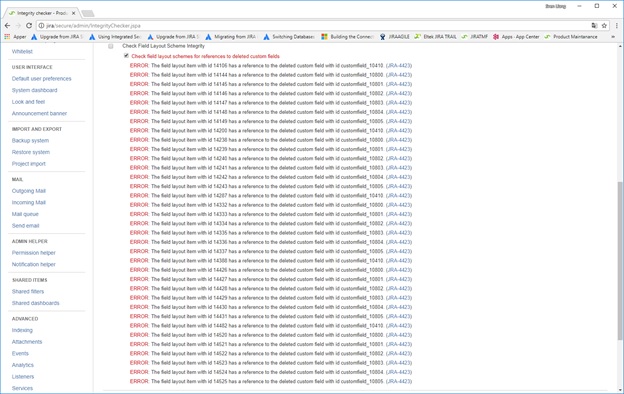Open Indexing under Advanced

(22, 330)
